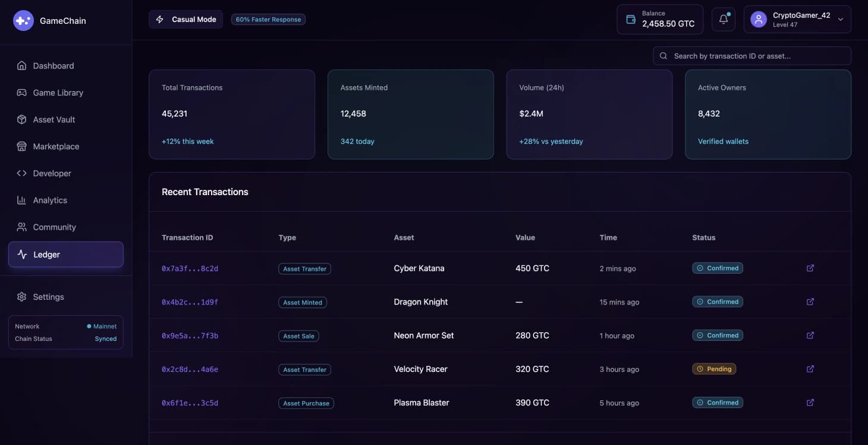Click the Confirmed badge for Cyber Katana
Screen dimensions: 868x445
[718, 268]
